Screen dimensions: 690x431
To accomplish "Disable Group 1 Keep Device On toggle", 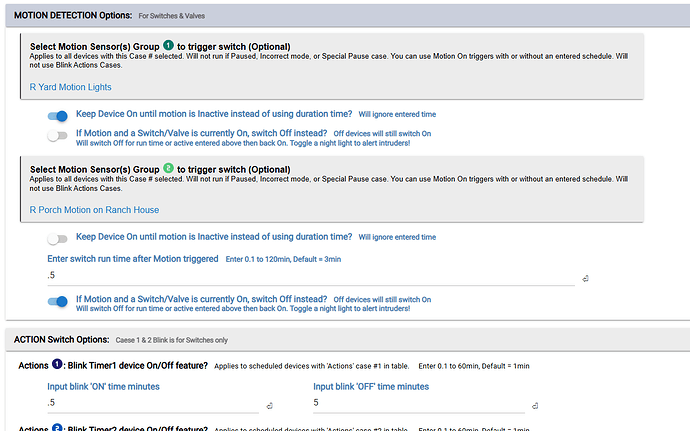I will click(x=58, y=116).
